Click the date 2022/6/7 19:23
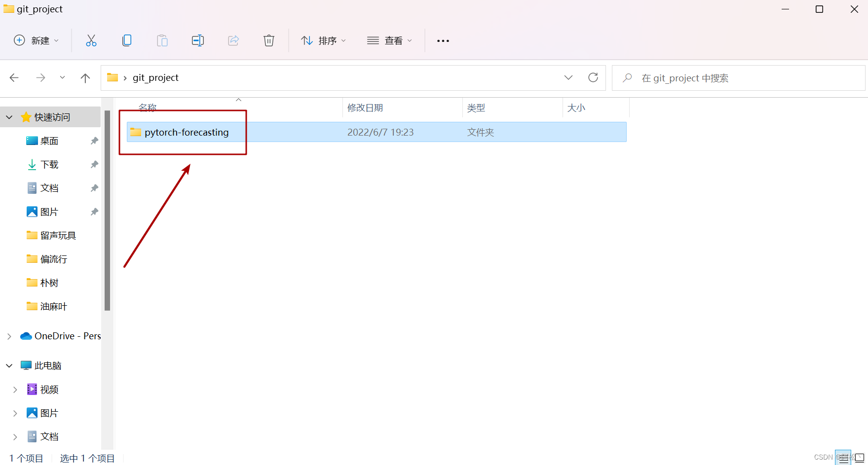Image resolution: width=868 pixels, height=465 pixels. (x=380, y=132)
